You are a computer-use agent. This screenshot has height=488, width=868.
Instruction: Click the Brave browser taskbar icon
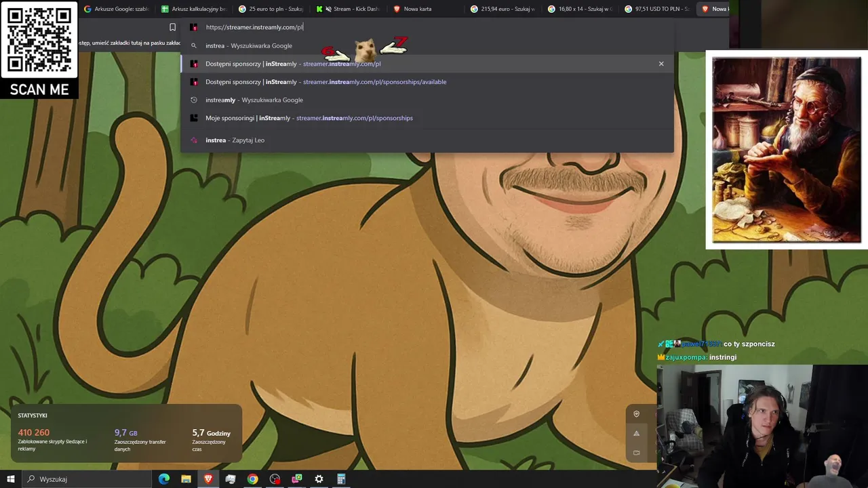point(208,479)
